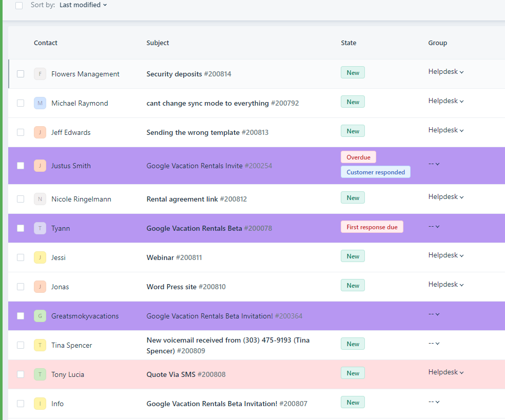505x420 pixels.
Task: Open the Last modified sort dropdown
Action: (x=83, y=5)
